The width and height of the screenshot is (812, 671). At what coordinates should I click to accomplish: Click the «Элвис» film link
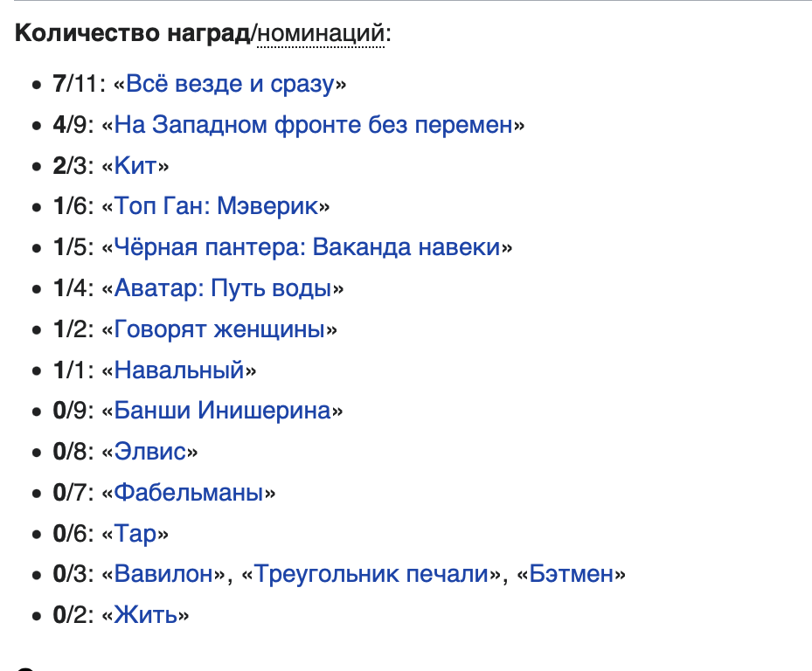[149, 452]
